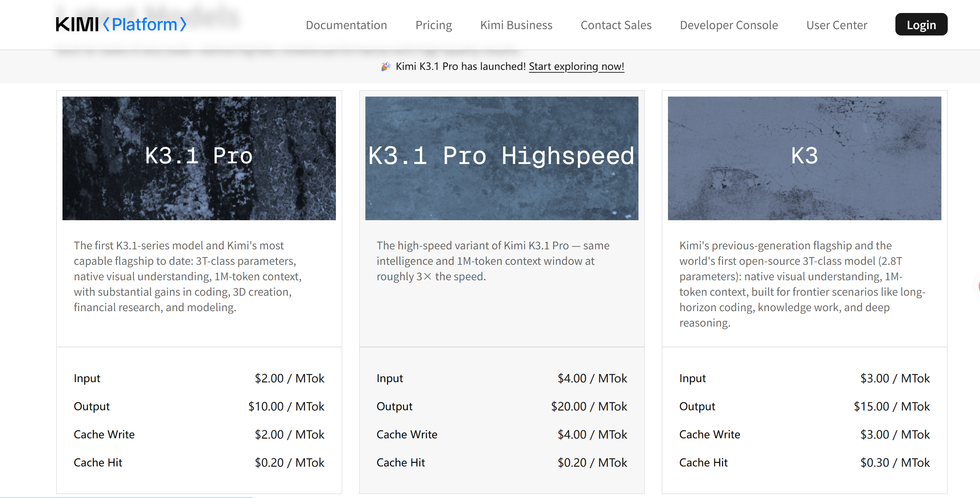Click K3 input price $3.00 / MTok
This screenshot has height=498, width=980.
pyautogui.click(x=895, y=378)
